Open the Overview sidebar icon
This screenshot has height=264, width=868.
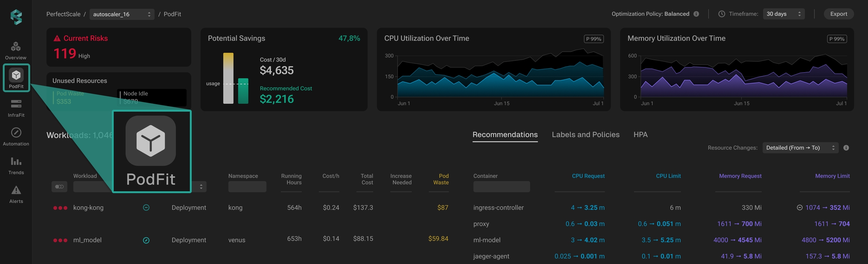pos(16,50)
